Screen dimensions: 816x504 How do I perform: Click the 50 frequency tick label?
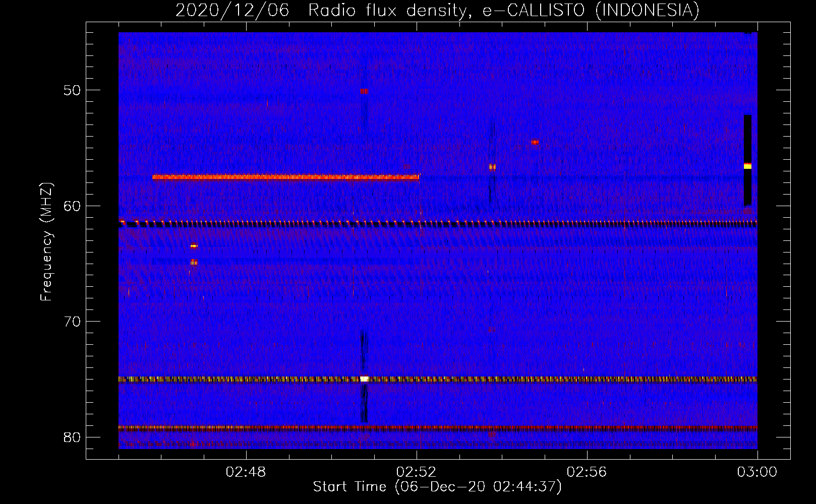click(72, 91)
